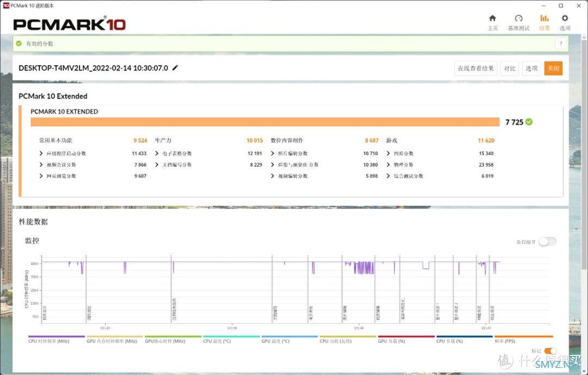The width and height of the screenshot is (588, 375).
Task: Toggle CPU 时钟频率 (MHz) series in legend
Action: tap(56, 340)
